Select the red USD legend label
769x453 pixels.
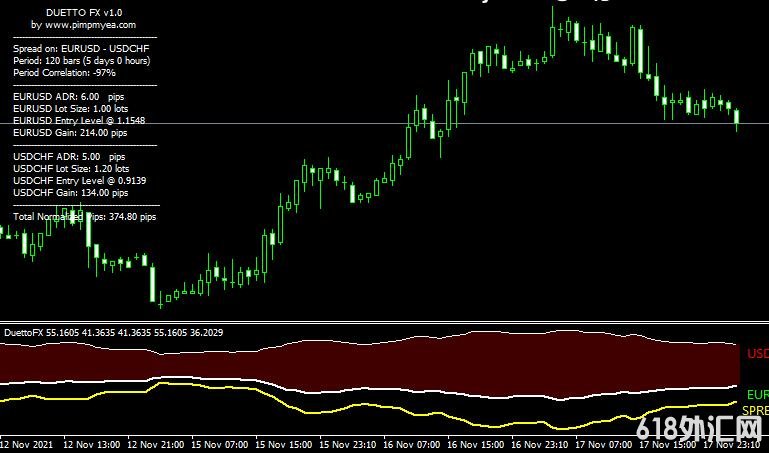tap(757, 354)
